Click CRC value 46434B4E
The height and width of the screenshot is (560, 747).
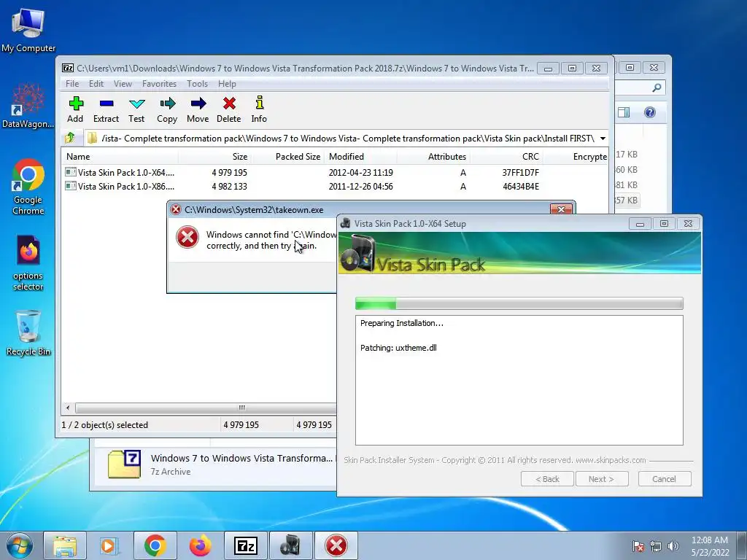(x=521, y=186)
